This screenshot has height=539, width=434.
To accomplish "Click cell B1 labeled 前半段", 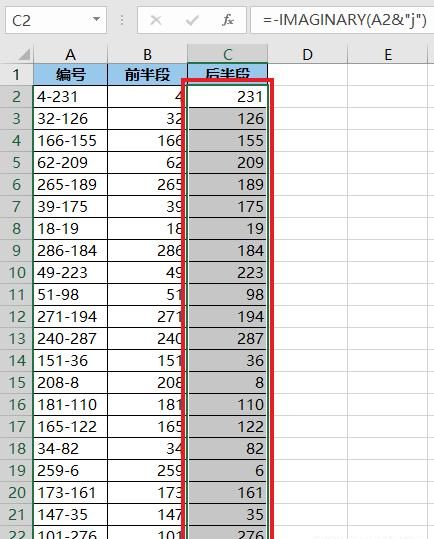I will click(x=147, y=75).
